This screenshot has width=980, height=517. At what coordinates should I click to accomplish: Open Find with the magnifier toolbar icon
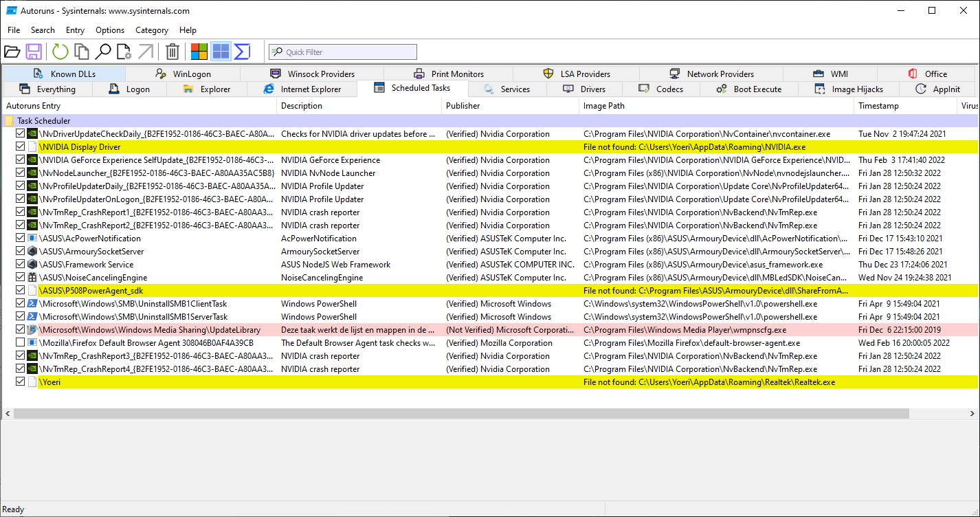103,52
